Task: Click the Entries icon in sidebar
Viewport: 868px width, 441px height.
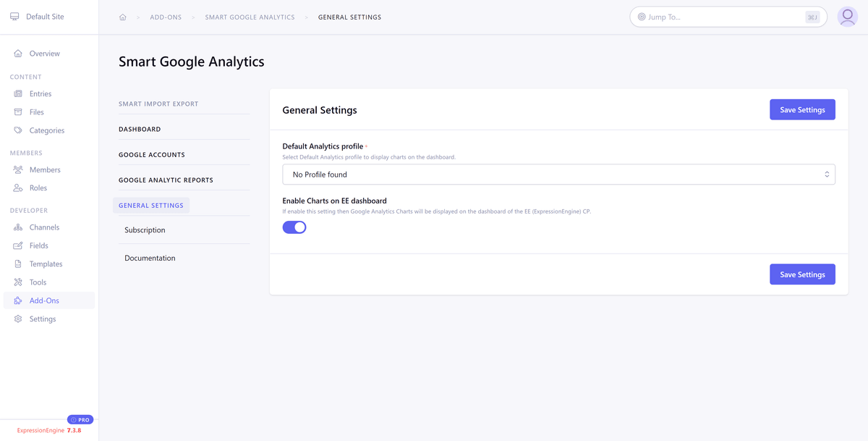Action: tap(18, 93)
